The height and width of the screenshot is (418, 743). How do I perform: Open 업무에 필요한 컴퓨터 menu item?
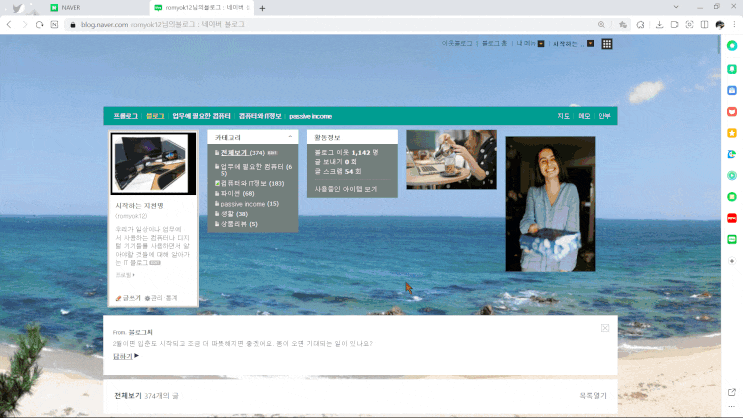(x=201, y=116)
